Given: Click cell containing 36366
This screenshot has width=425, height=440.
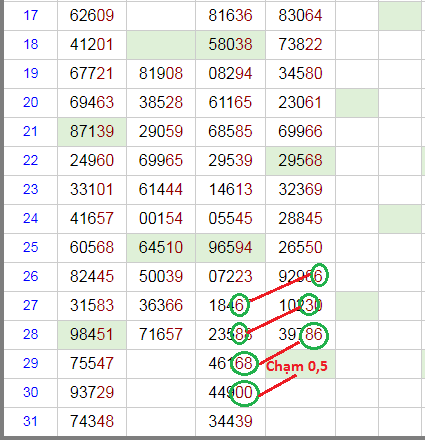Looking at the screenshot, I should pos(161,305).
